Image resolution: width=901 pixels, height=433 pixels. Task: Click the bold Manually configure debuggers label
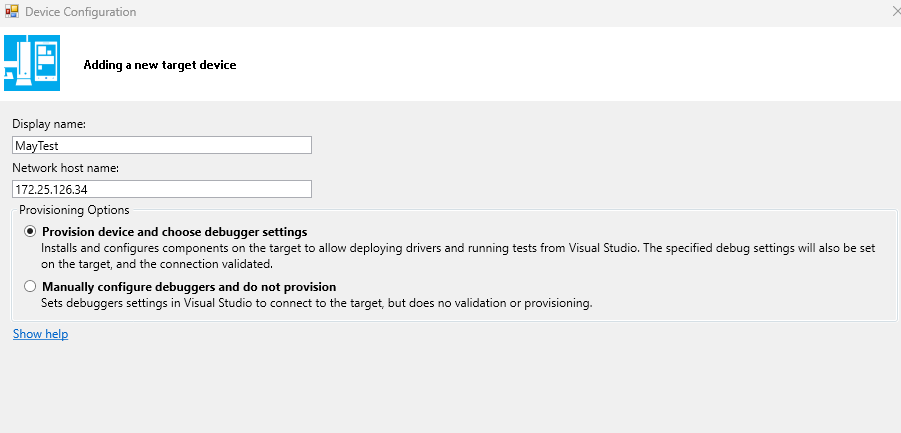click(x=189, y=287)
